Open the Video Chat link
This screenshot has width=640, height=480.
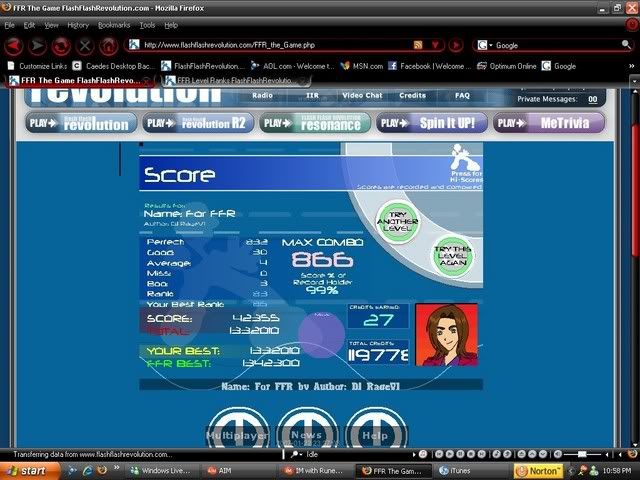pos(361,96)
